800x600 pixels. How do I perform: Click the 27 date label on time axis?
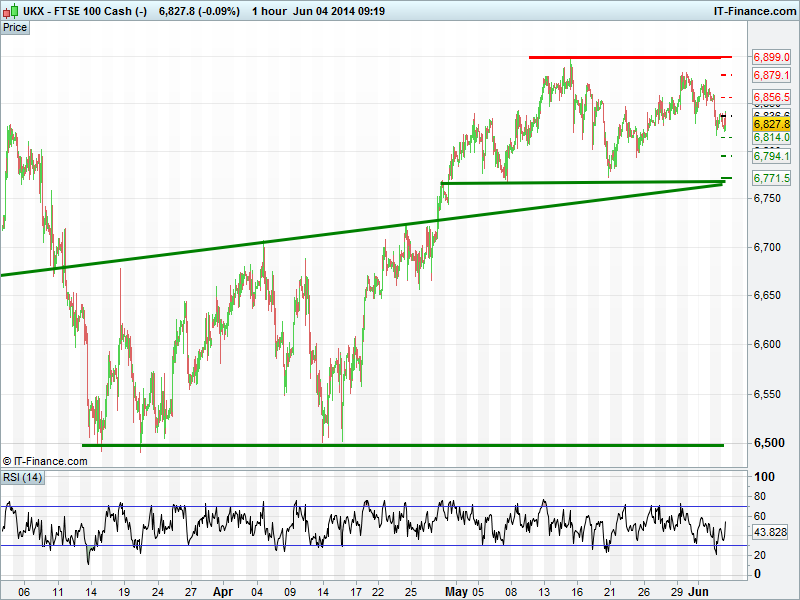[x=190, y=592]
